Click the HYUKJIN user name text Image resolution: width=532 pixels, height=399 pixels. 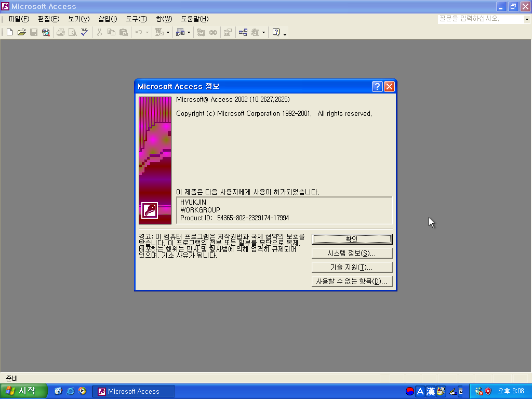193,202
